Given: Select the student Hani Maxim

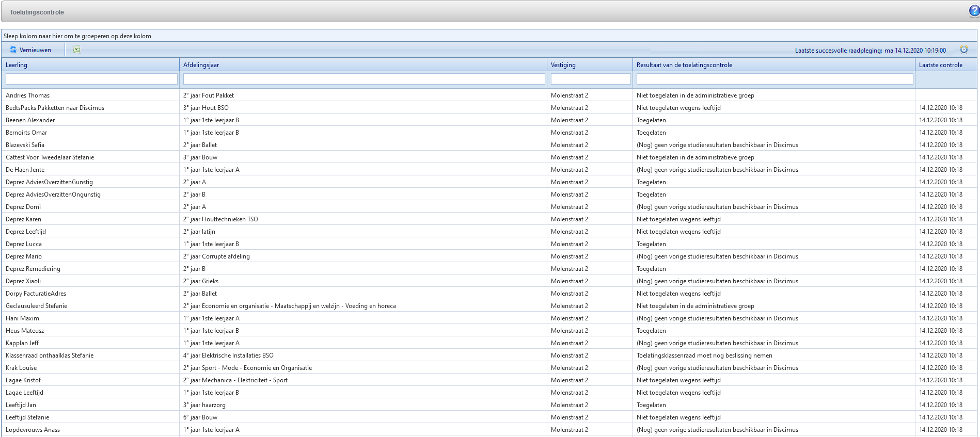Looking at the screenshot, I should (23, 318).
